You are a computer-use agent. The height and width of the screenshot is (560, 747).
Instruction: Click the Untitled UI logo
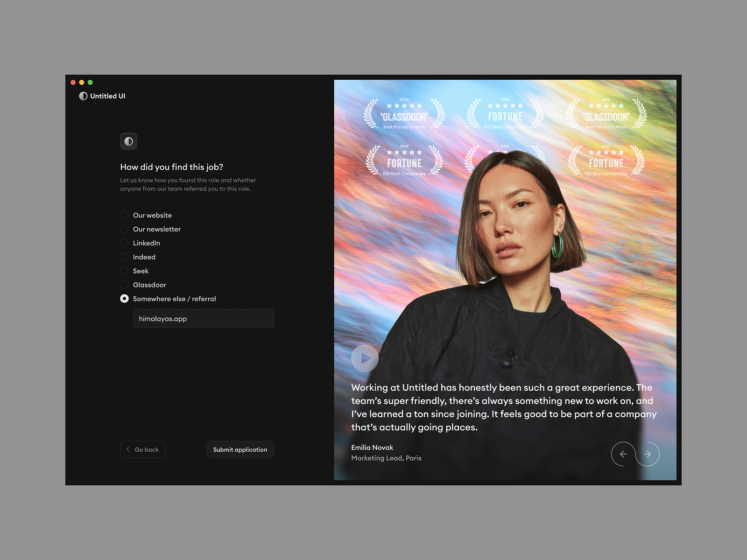(x=102, y=96)
